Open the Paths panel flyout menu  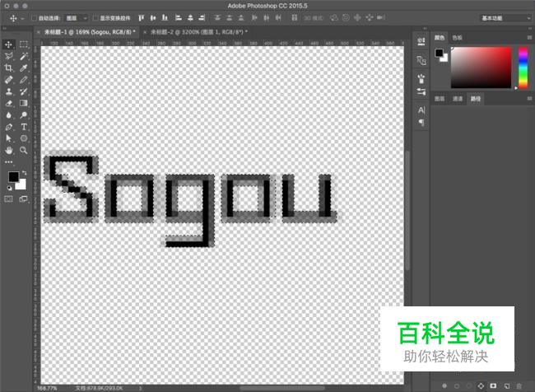[x=529, y=99]
